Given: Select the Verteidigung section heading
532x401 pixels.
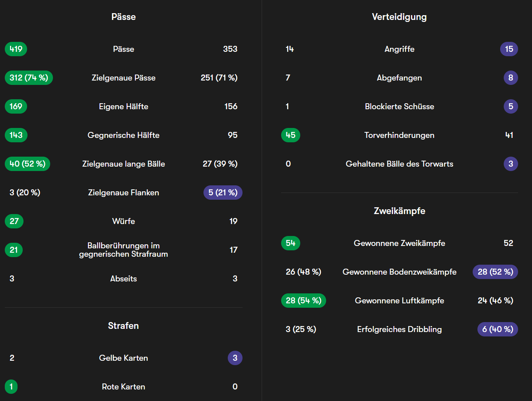Looking at the screenshot, I should tap(399, 17).
